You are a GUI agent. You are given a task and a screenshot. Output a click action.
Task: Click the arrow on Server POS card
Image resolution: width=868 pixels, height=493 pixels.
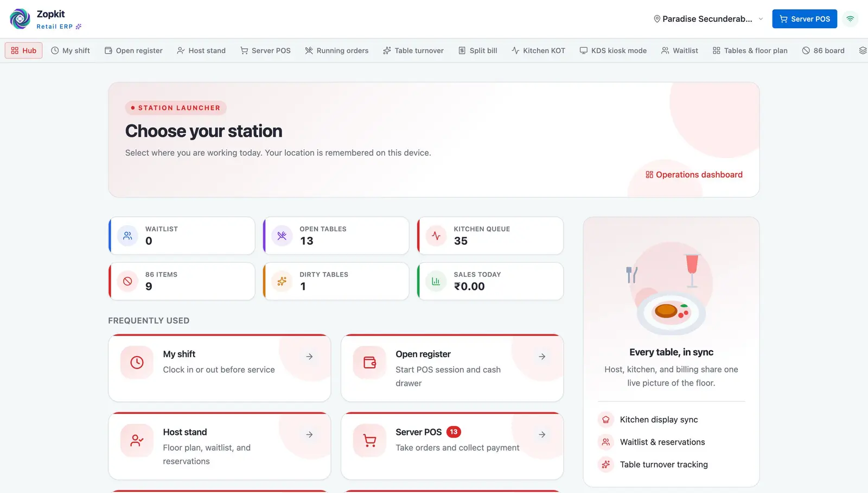pyautogui.click(x=542, y=434)
